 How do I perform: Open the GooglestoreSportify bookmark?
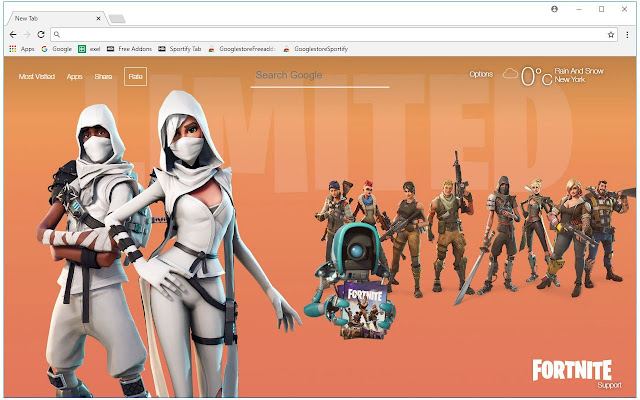(315, 49)
